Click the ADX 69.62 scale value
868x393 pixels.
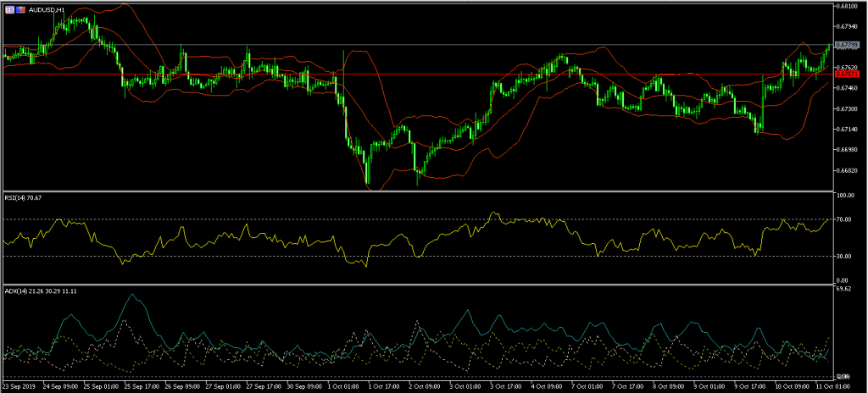click(x=843, y=289)
